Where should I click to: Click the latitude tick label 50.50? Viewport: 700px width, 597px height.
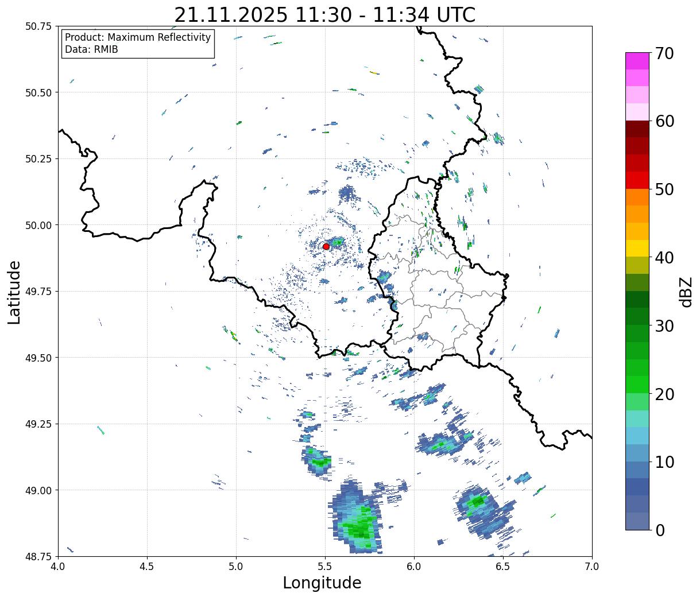pyautogui.click(x=38, y=92)
